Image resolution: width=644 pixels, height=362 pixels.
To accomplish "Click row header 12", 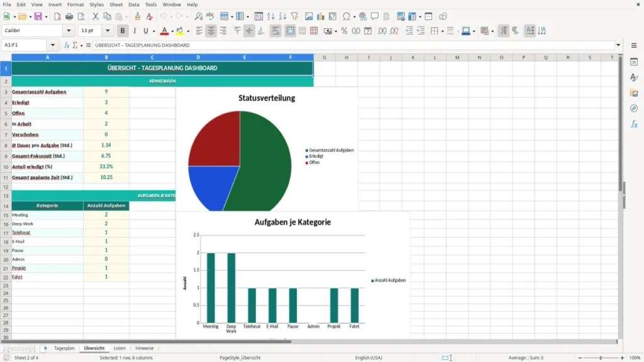I will pos(6,187).
